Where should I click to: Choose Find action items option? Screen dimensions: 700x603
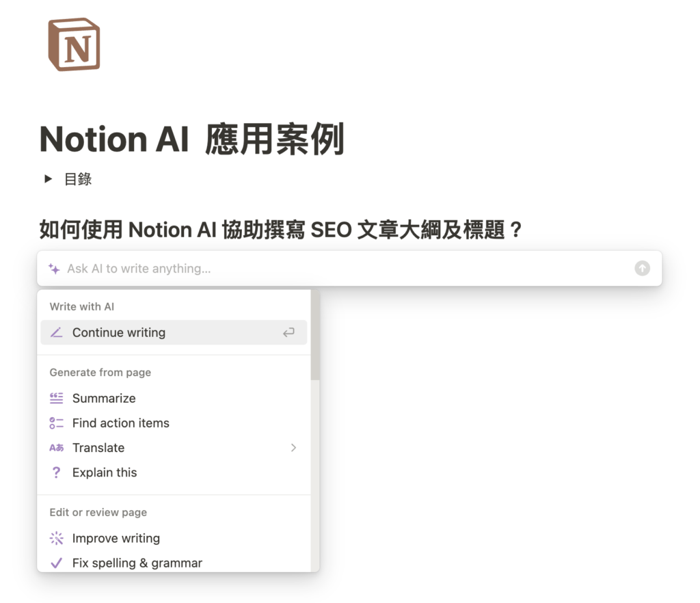pos(174,423)
